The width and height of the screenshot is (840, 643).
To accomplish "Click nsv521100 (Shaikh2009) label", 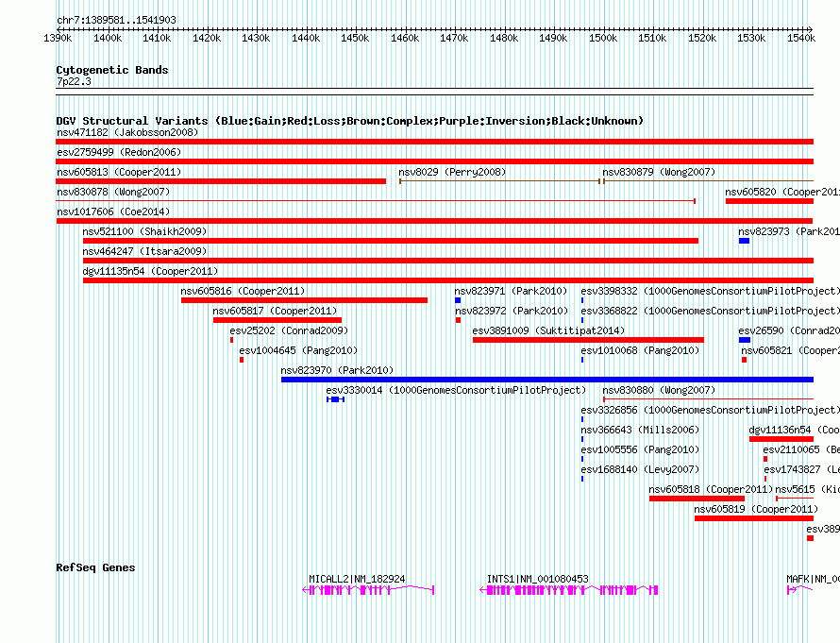I will click(x=144, y=231).
